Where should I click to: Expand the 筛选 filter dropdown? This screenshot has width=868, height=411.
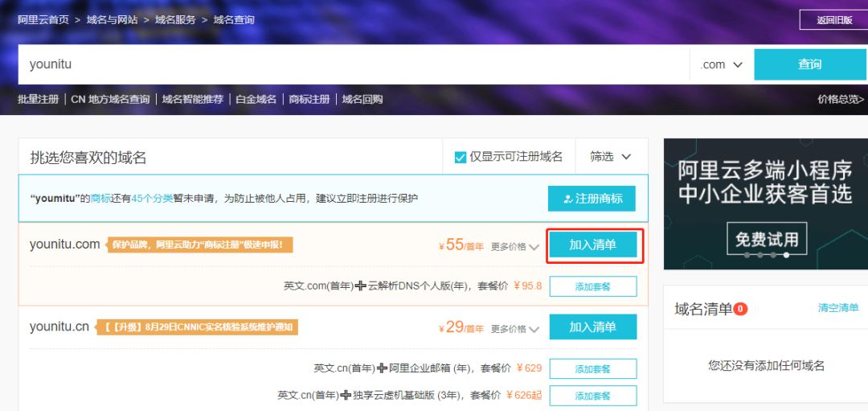(610, 157)
